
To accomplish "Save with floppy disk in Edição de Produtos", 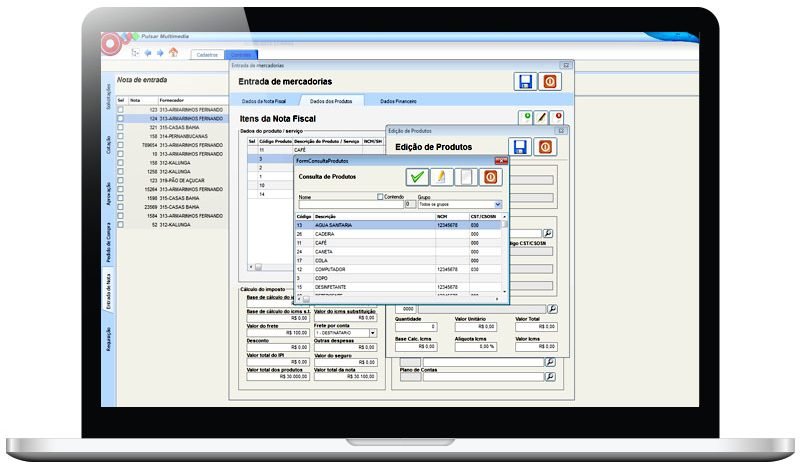I will (520, 147).
